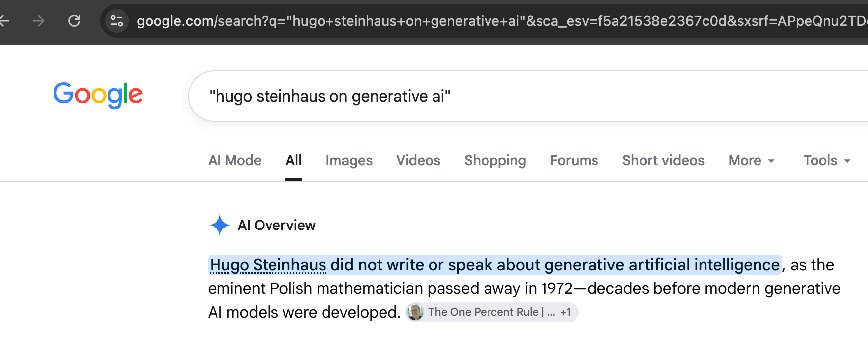Switch to the Images tab
The image size is (868, 342).
click(349, 160)
